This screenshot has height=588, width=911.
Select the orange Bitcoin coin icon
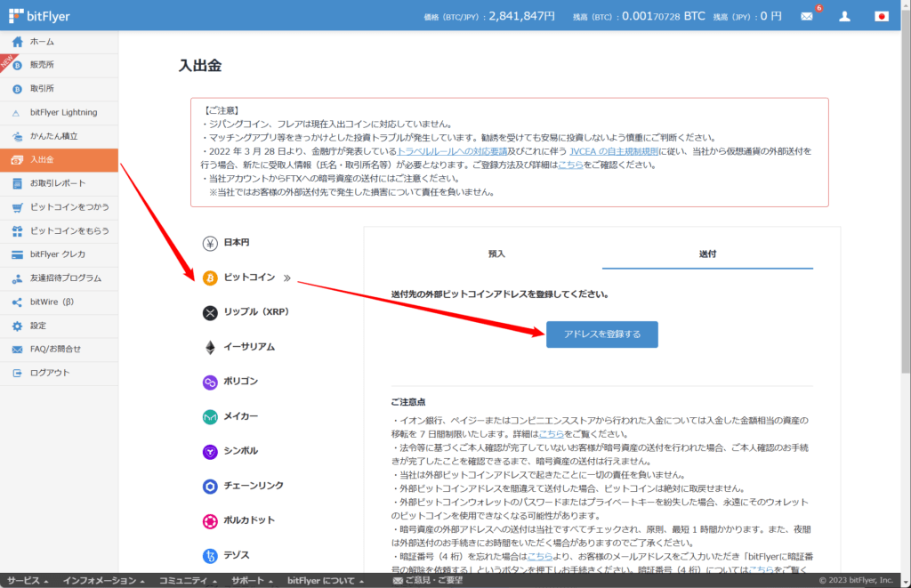210,278
